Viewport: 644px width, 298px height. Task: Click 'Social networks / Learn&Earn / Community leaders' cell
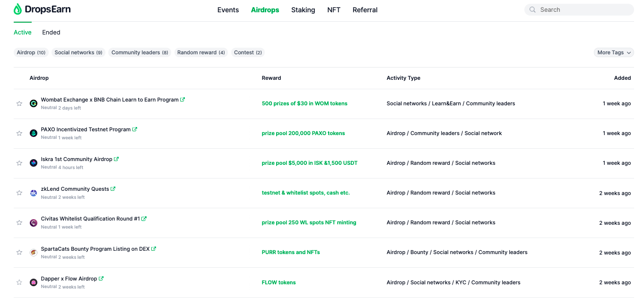coord(451,103)
